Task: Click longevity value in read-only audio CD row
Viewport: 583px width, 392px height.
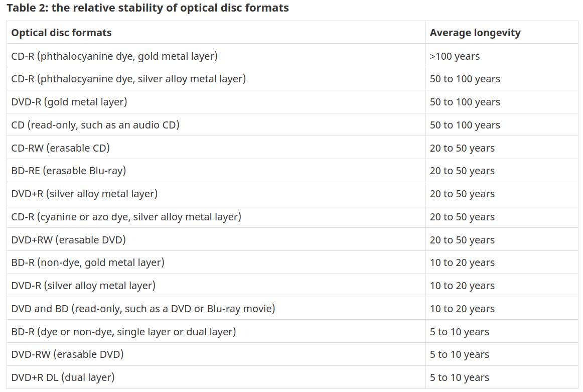Action: coord(465,125)
